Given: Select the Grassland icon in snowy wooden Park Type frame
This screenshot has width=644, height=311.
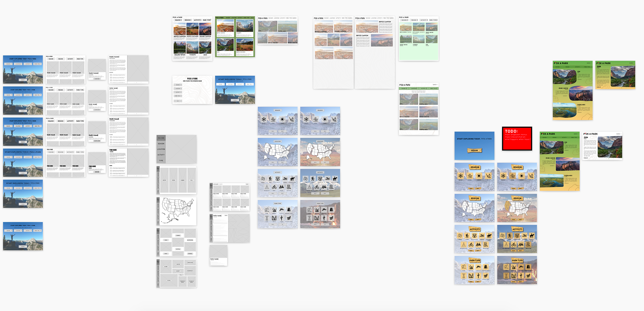Looking at the screenshot, I should click(x=471, y=267).
